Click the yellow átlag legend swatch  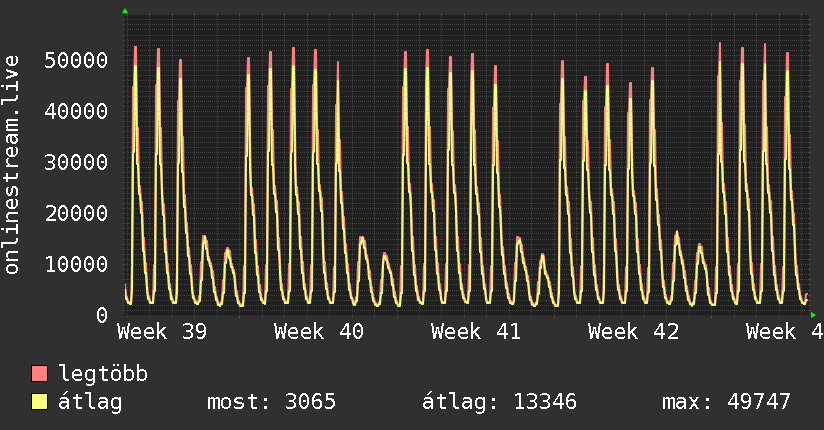pos(39,401)
